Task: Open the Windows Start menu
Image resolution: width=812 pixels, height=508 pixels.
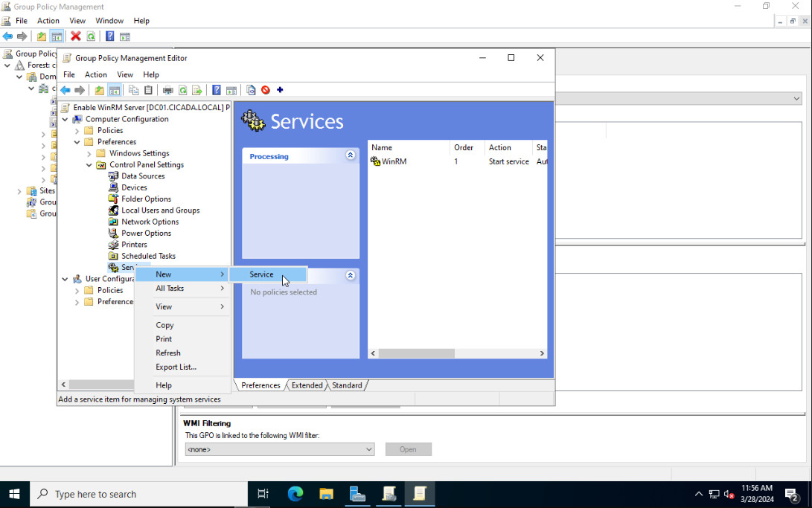Action: (14, 494)
